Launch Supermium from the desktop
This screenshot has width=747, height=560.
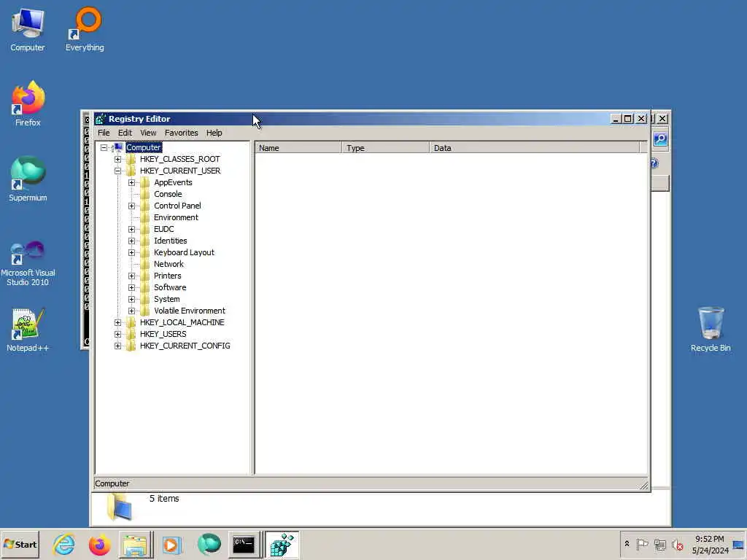click(28, 179)
